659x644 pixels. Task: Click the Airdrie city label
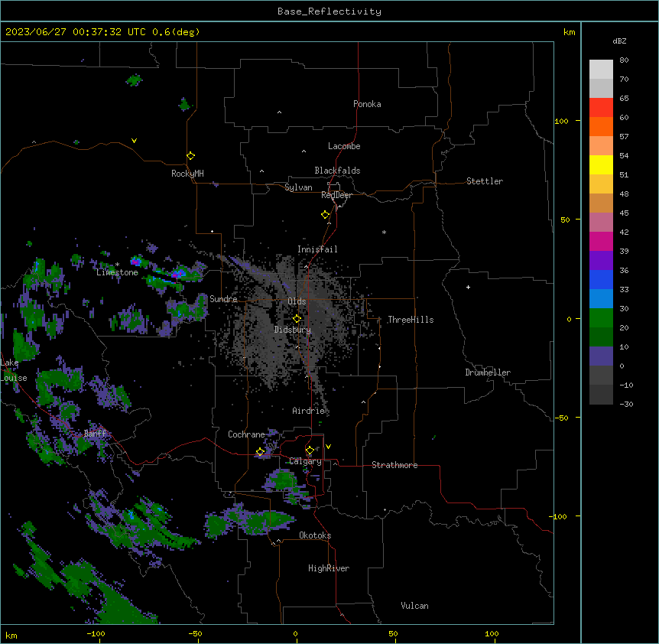pyautogui.click(x=309, y=411)
